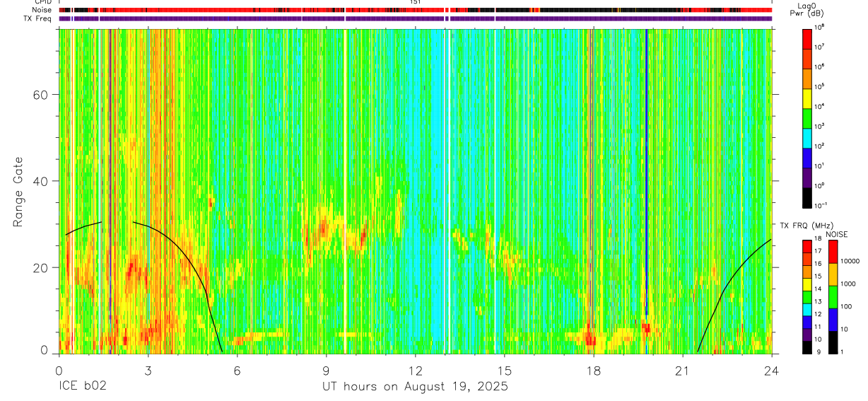
Task: Click the '18' tick on the UT hours axis
Action: [x=594, y=371]
